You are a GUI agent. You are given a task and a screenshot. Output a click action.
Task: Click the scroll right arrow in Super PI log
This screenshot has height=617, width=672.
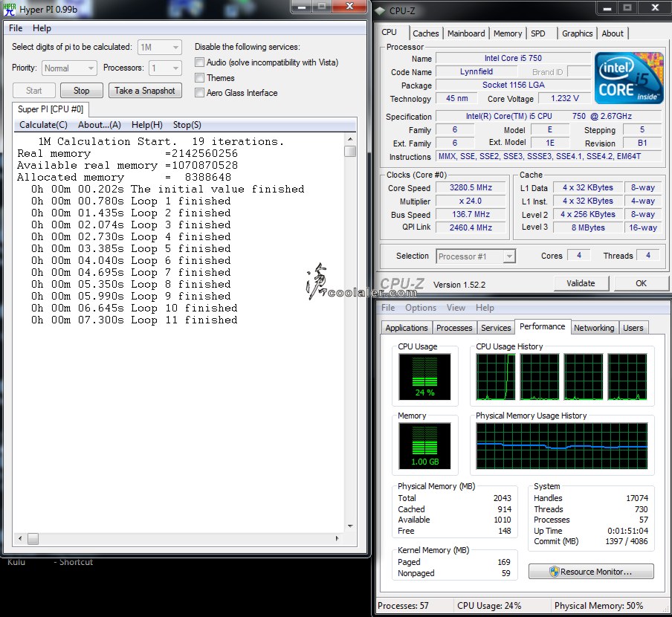pos(337,539)
